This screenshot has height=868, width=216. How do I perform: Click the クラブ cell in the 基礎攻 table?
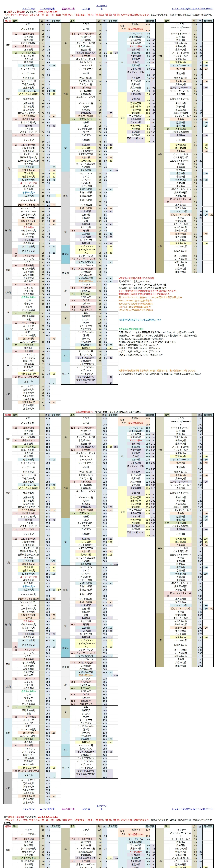click(x=86, y=419)
